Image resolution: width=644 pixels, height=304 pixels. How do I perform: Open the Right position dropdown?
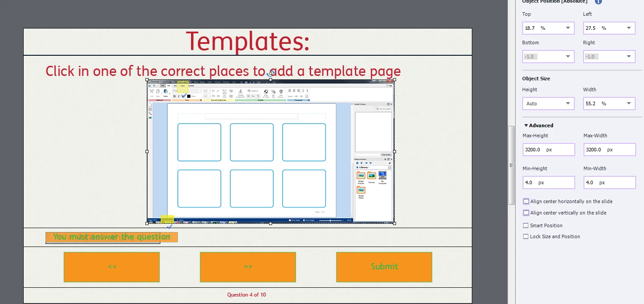point(629,57)
